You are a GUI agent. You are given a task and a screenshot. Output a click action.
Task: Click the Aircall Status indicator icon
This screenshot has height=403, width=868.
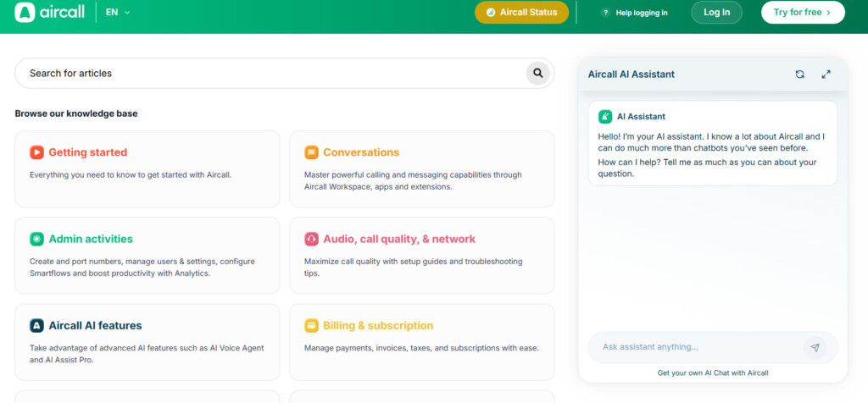click(x=491, y=12)
